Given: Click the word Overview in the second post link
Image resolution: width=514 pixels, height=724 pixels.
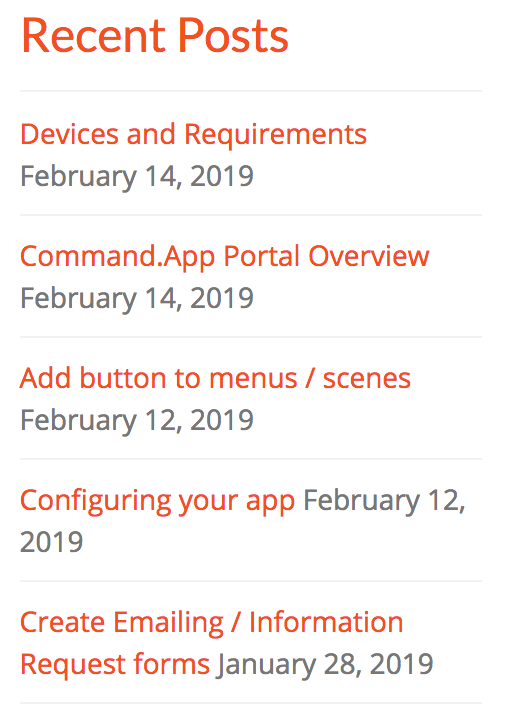Looking at the screenshot, I should (369, 256).
